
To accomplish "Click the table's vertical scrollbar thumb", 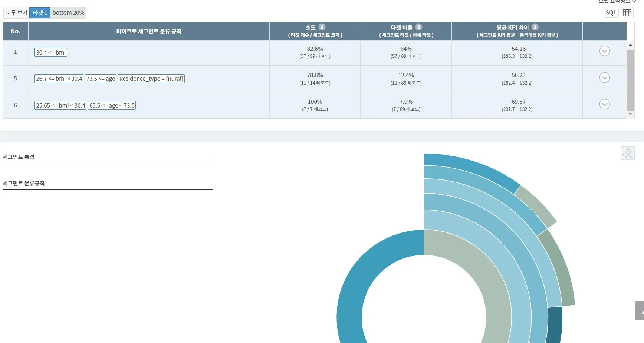I will (x=630, y=80).
